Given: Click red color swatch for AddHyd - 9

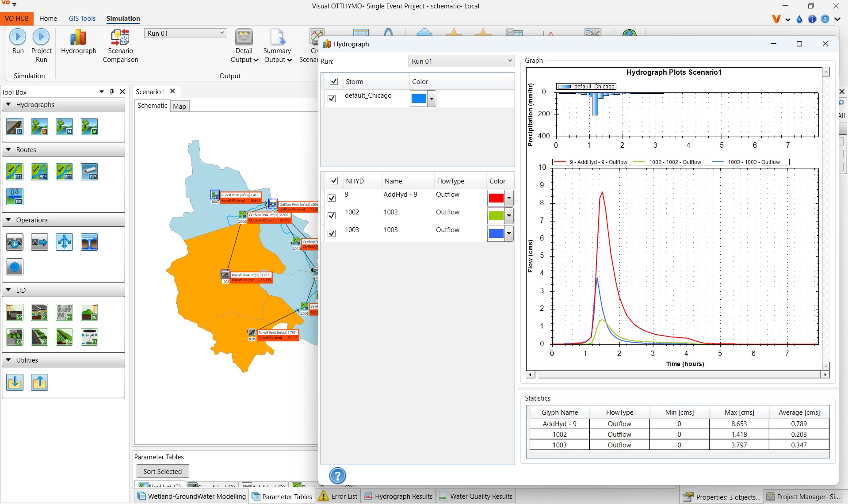Looking at the screenshot, I should (496, 198).
